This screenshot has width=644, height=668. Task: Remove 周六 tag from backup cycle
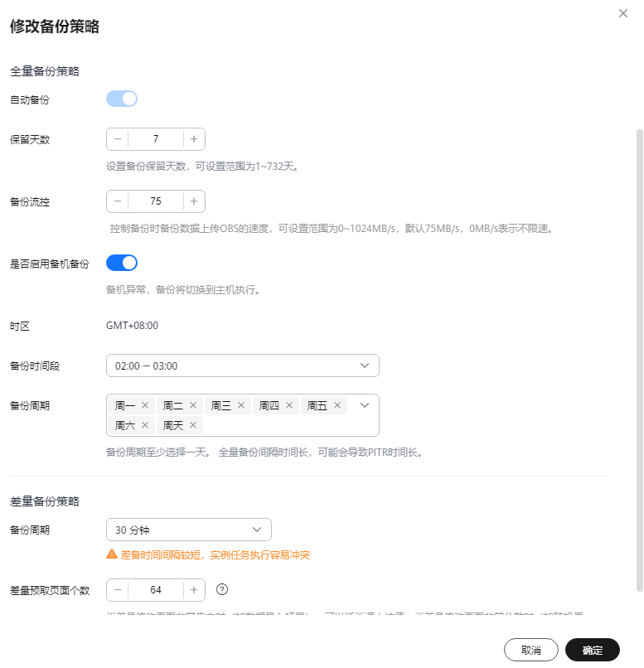[145, 424]
